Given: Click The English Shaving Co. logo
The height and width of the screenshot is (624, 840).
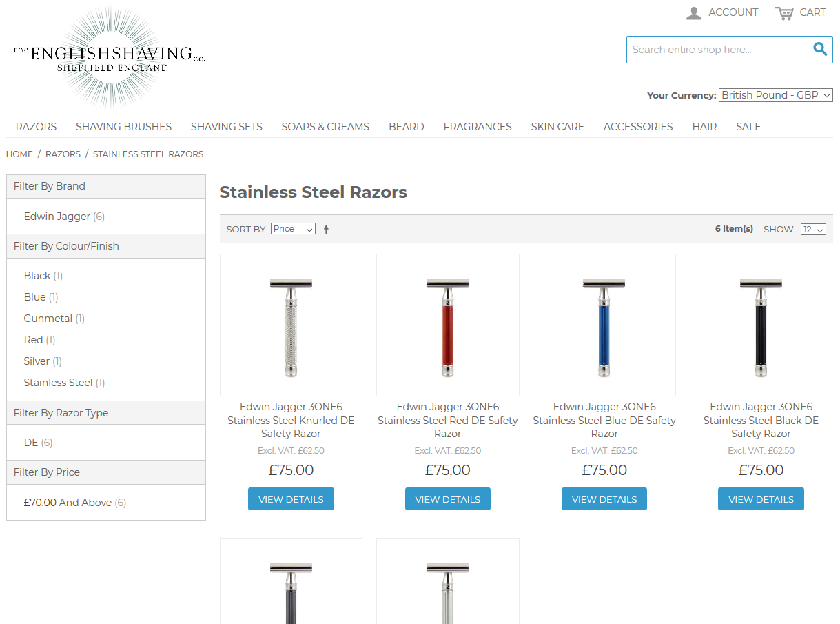Looking at the screenshot, I should (110, 58).
